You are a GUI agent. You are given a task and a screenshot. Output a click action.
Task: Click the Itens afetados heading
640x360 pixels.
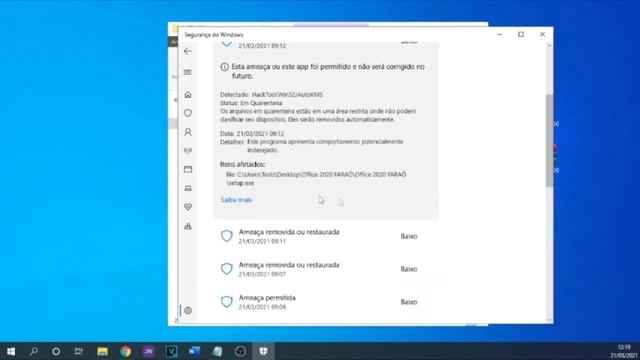click(242, 164)
